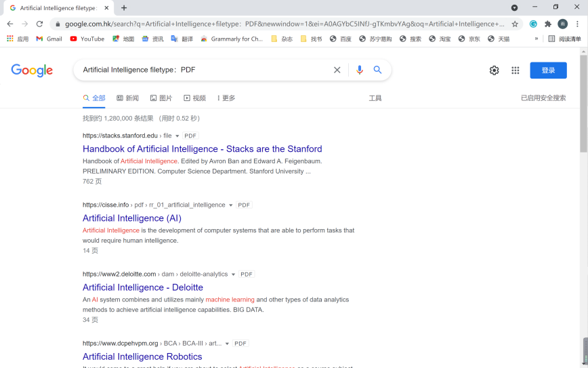This screenshot has width=588, height=368.
Task: Open the 京东 bookmark
Action: (x=469, y=39)
